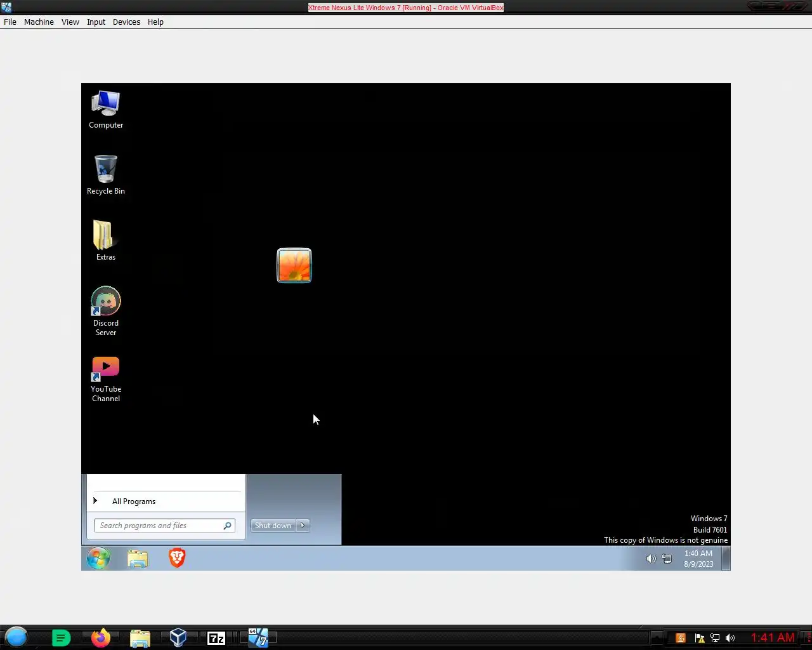Click the Windows 7 Start orb in the VM
The image size is (812, 650).
pyautogui.click(x=98, y=558)
